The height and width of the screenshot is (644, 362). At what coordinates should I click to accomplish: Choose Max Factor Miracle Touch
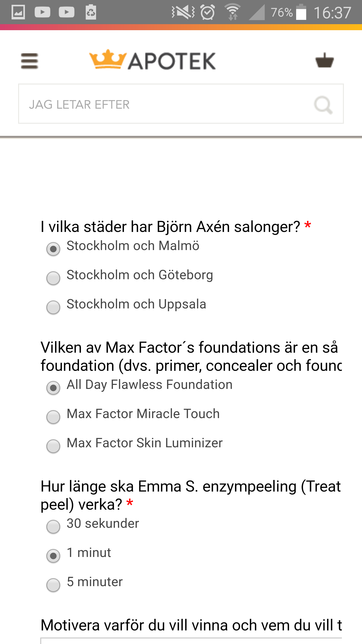point(53,417)
